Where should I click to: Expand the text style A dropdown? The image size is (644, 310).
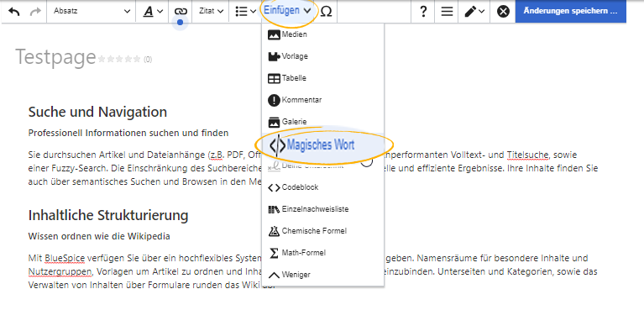[153, 12]
